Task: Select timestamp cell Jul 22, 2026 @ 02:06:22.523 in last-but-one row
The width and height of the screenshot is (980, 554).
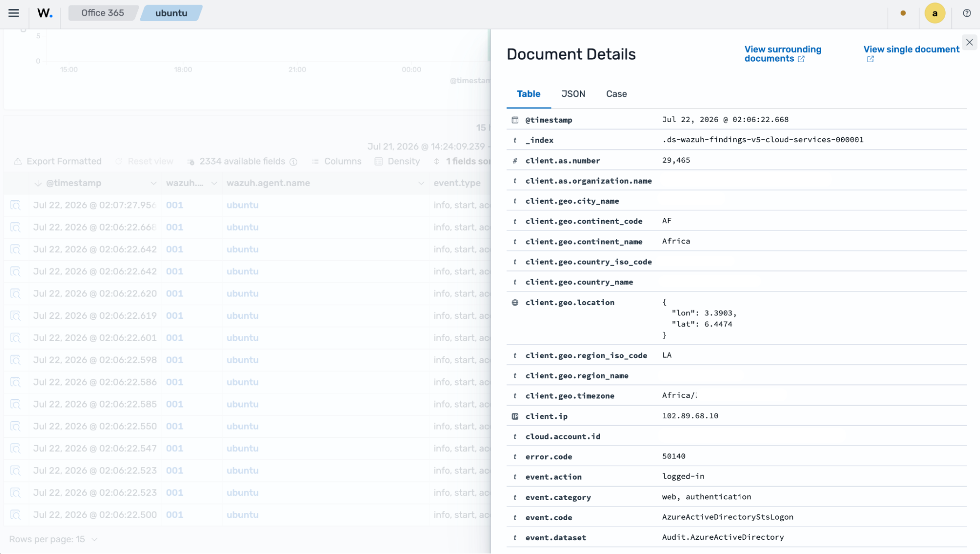Action: click(95, 493)
